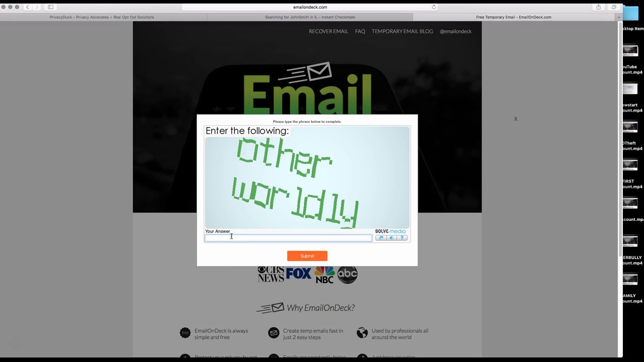Play the audio captcha challenge

[391, 238]
